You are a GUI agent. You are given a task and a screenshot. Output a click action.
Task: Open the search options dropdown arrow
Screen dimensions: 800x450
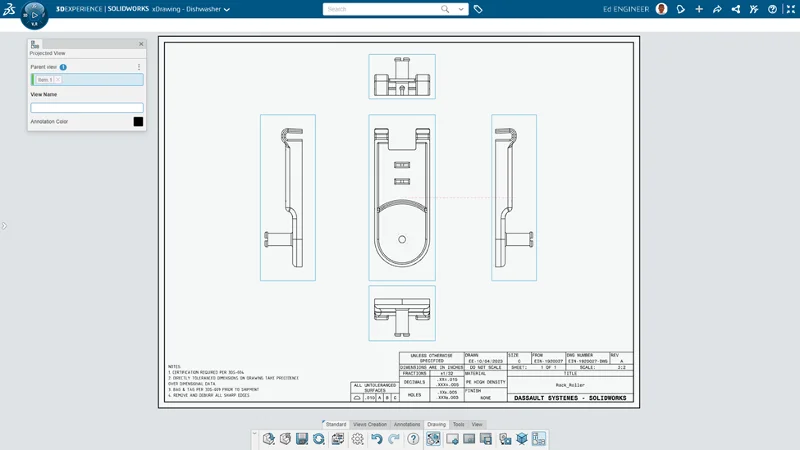click(461, 9)
